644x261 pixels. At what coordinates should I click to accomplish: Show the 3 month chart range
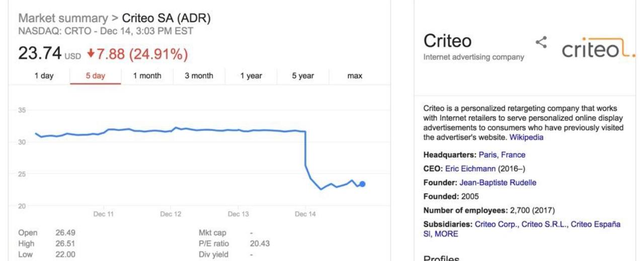point(199,76)
